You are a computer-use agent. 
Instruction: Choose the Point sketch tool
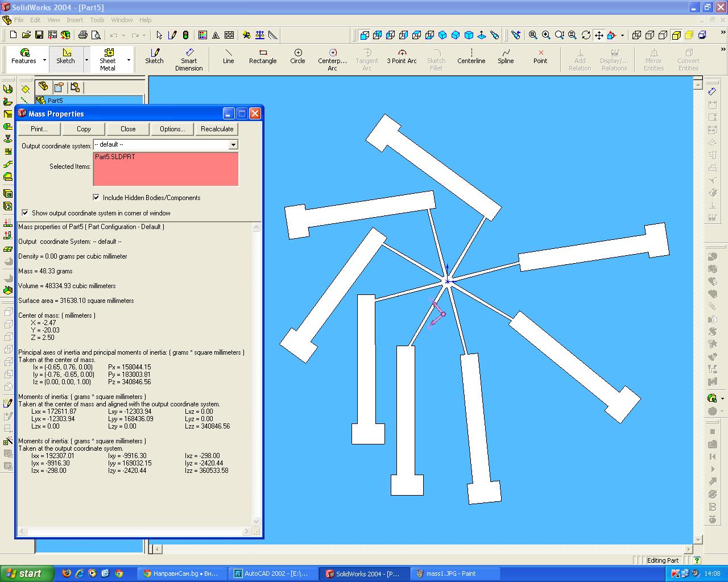tap(540, 56)
